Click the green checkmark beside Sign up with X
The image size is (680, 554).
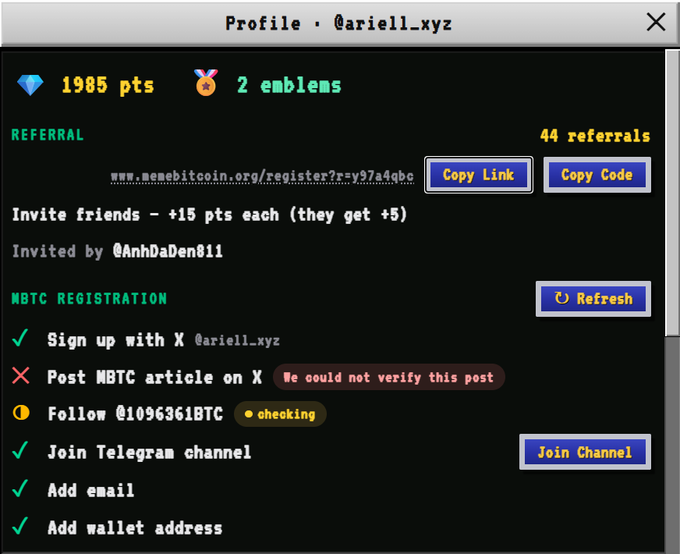pyautogui.click(x=20, y=338)
